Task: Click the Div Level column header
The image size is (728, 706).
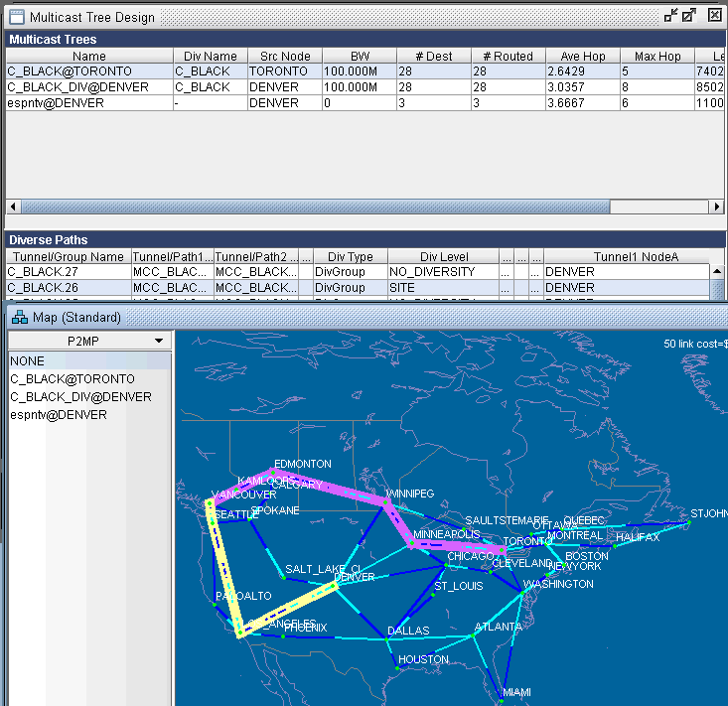Action: click(442, 257)
